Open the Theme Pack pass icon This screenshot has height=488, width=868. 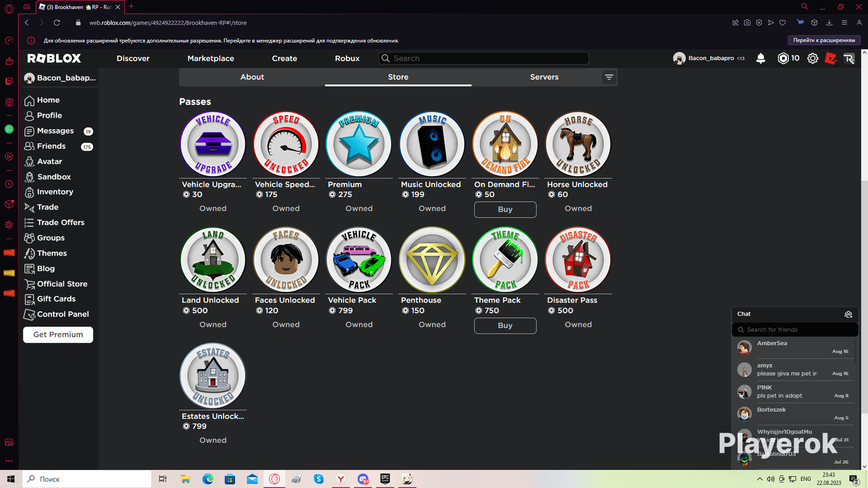pyautogui.click(x=505, y=260)
